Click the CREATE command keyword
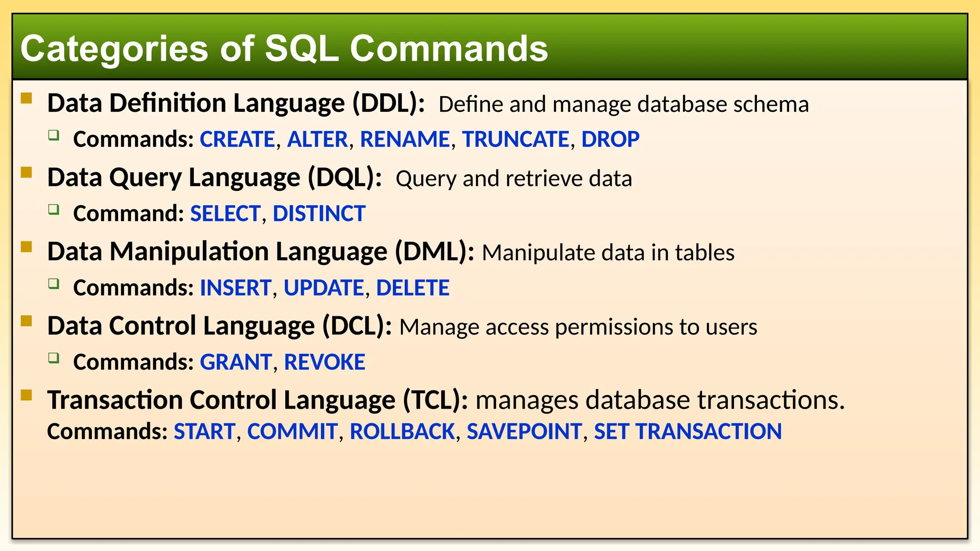Image resolution: width=980 pixels, height=551 pixels. [x=237, y=139]
